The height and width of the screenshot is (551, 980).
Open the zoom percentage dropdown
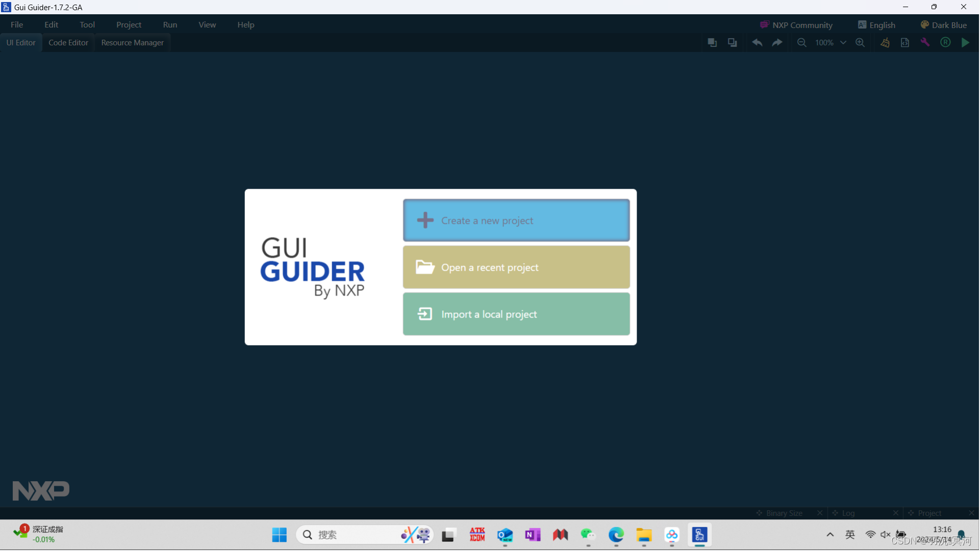point(843,42)
